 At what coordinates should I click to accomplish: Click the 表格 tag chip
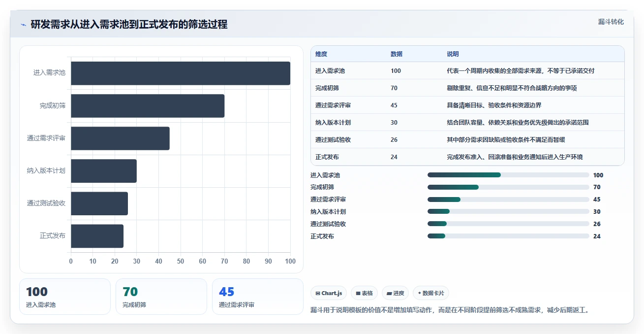pyautogui.click(x=364, y=293)
